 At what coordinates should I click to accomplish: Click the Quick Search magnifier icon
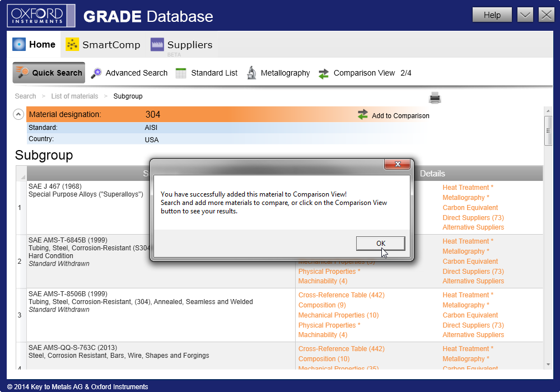point(22,72)
